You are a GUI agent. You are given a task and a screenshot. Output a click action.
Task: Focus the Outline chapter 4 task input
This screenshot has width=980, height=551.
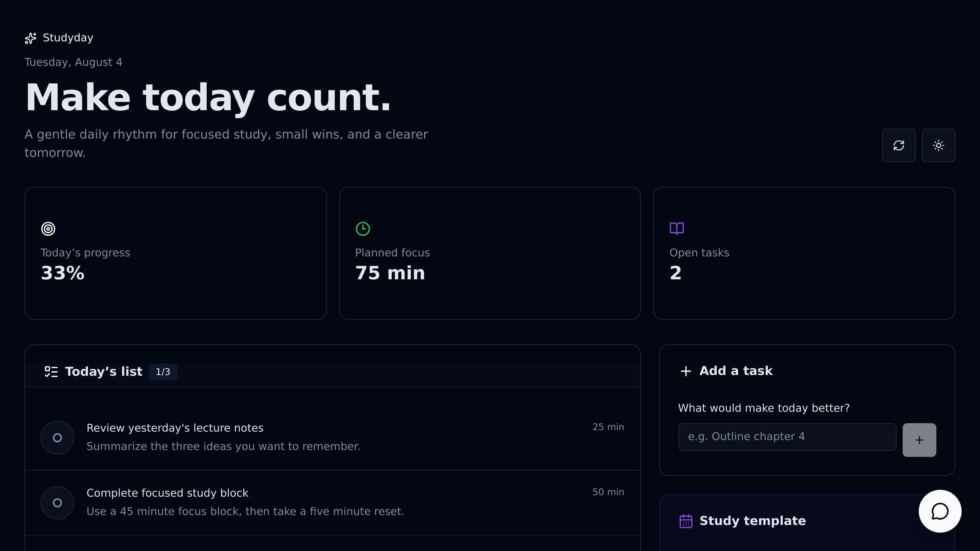point(787,437)
